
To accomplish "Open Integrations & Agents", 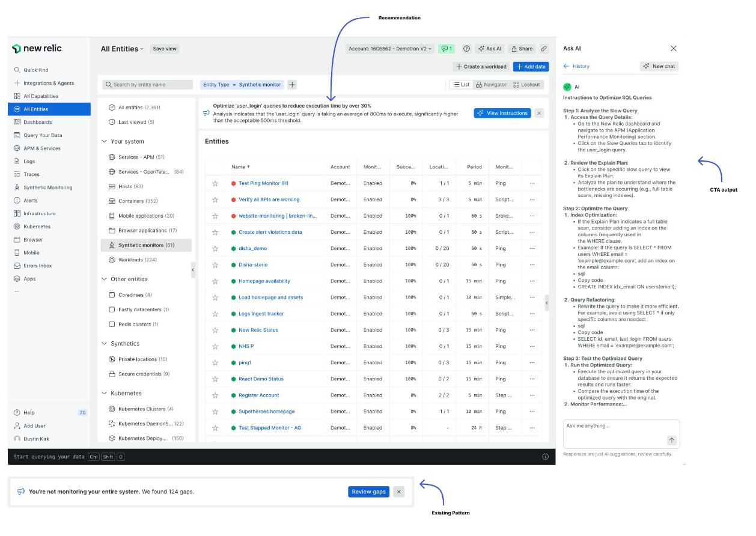I will click(49, 83).
